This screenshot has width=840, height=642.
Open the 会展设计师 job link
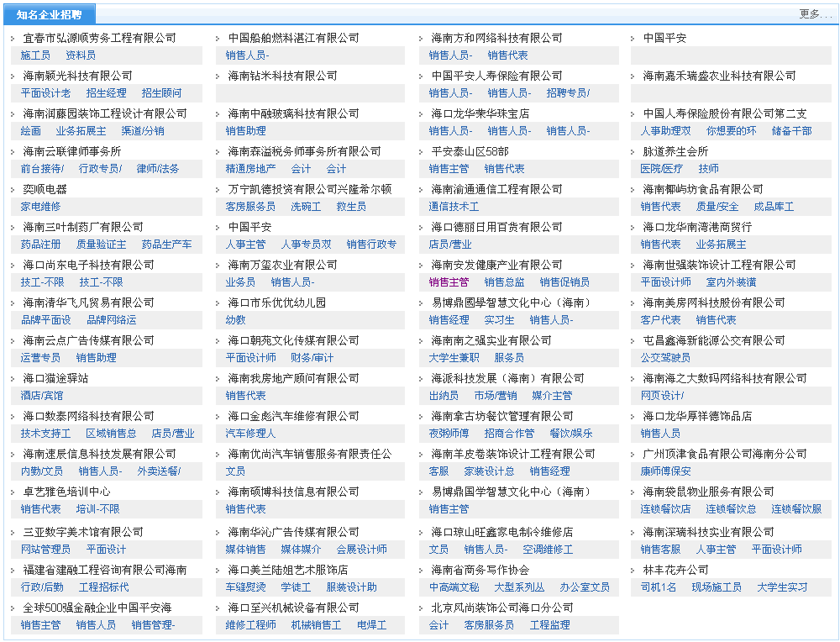coord(361,550)
